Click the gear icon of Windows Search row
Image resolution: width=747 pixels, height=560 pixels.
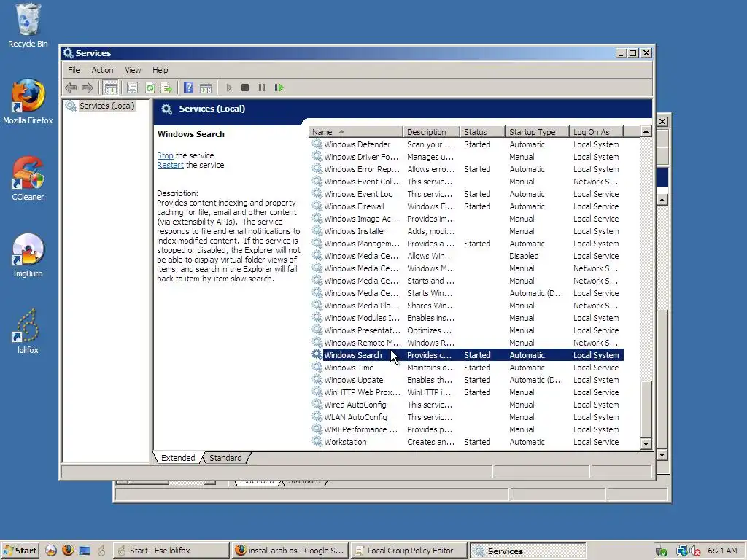[317, 355]
